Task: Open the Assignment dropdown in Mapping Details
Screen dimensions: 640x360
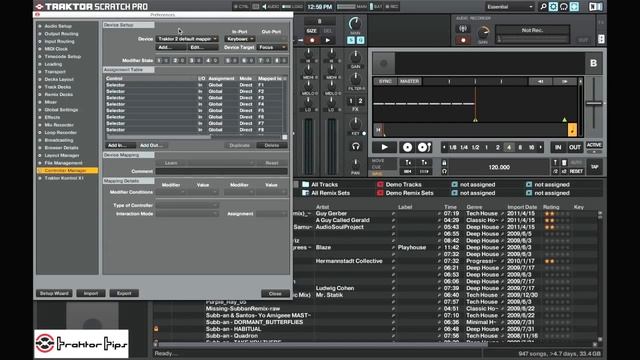Action: 272,214
